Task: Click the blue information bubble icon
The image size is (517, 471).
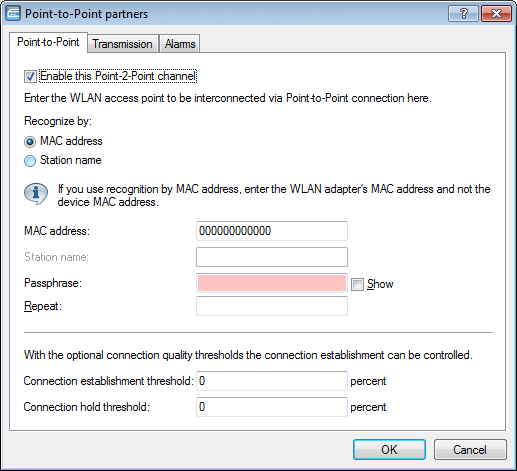Action: coord(36,193)
